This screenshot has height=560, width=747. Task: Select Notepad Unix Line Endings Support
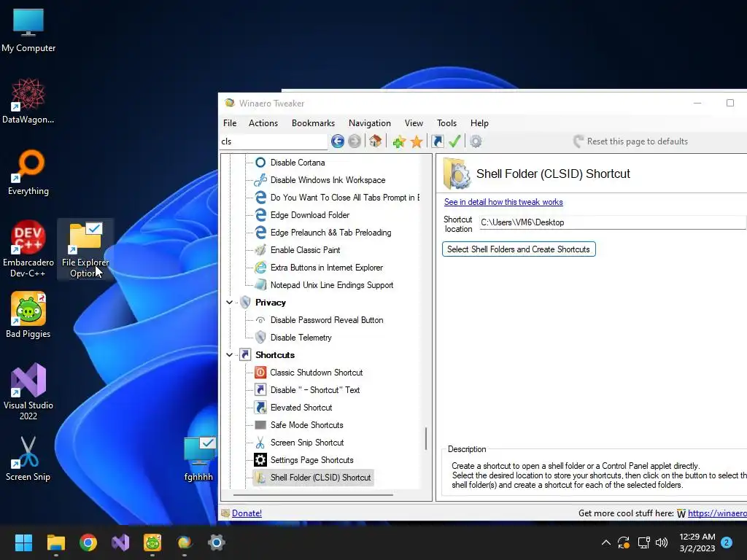[x=332, y=285]
